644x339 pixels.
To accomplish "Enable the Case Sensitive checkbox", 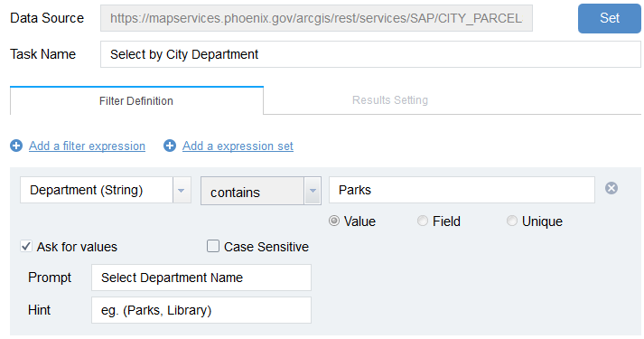I will click(x=213, y=246).
